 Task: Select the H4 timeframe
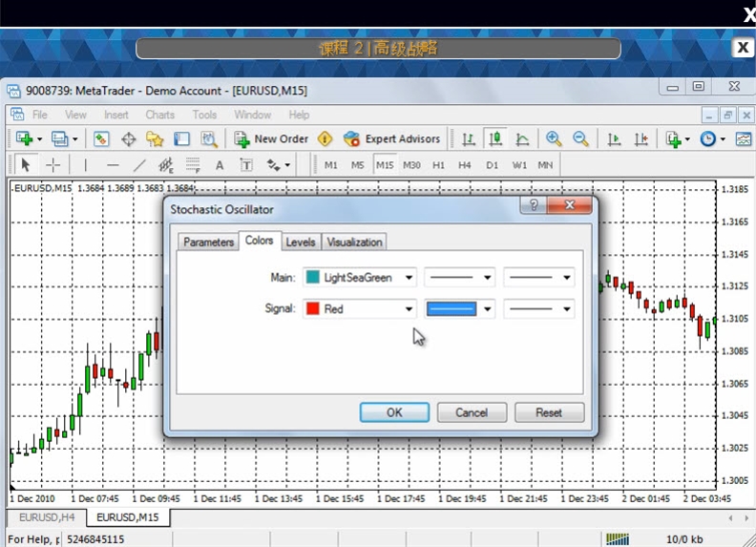click(464, 165)
